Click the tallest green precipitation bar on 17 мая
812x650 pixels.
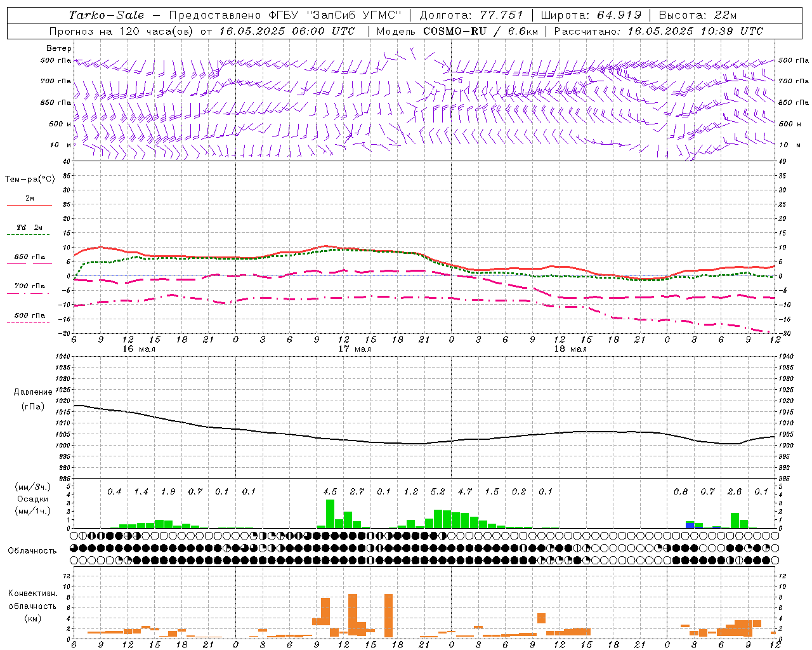(330, 514)
